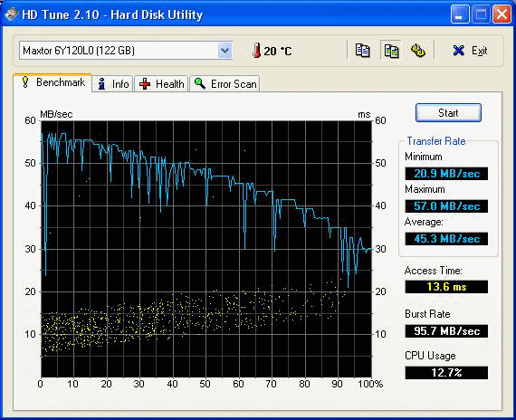Click the blue X Exit icon
The image size is (516, 420).
(458, 51)
